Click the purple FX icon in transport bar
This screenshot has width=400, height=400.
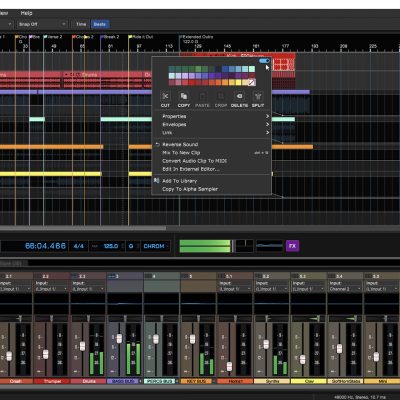[292, 246]
